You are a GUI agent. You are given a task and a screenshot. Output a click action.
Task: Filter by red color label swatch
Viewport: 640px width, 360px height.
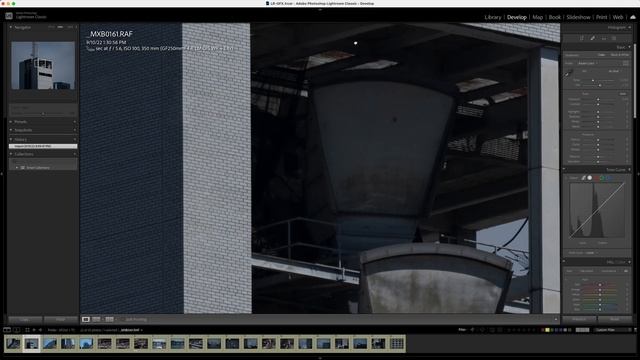pyautogui.click(x=543, y=330)
